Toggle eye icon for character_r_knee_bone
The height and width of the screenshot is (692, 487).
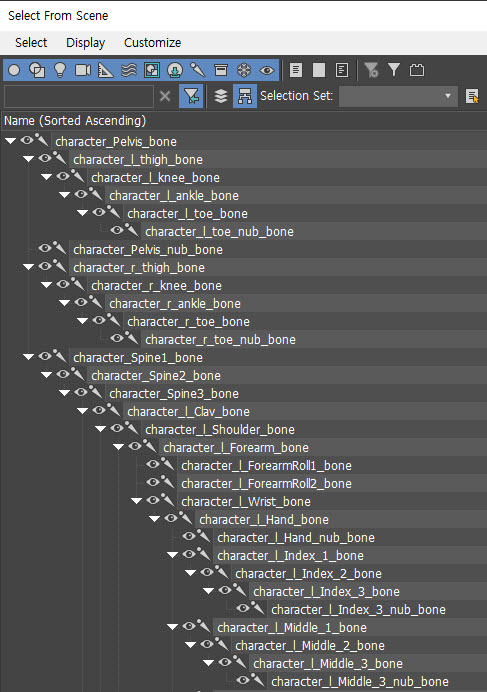[63, 285]
